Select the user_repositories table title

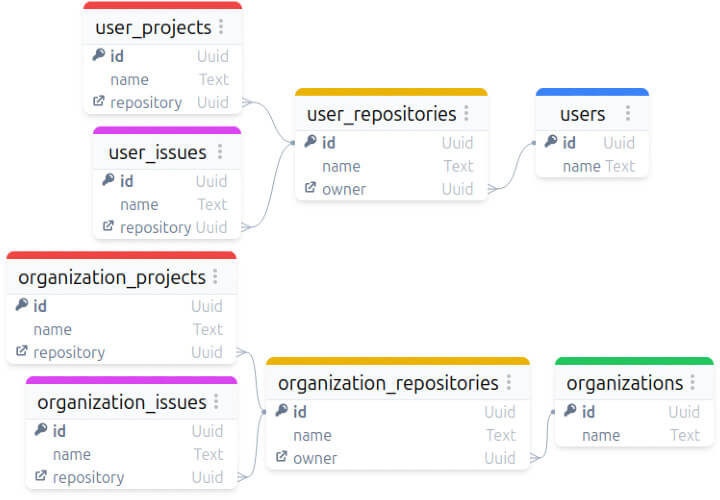(381, 114)
